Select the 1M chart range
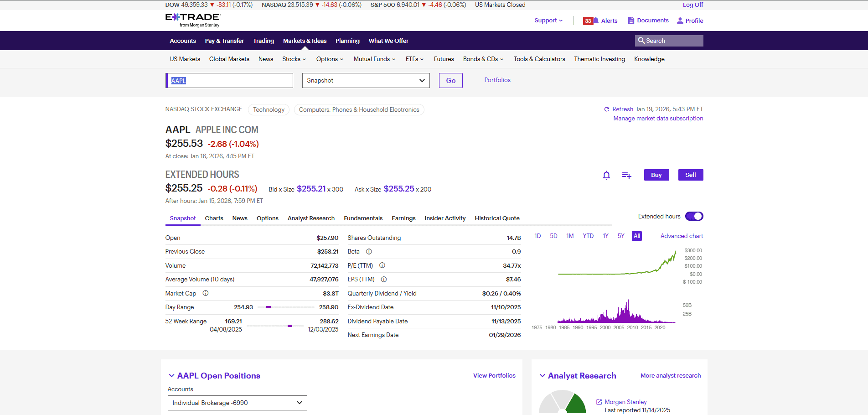This screenshot has height=415, width=868. pyautogui.click(x=570, y=236)
